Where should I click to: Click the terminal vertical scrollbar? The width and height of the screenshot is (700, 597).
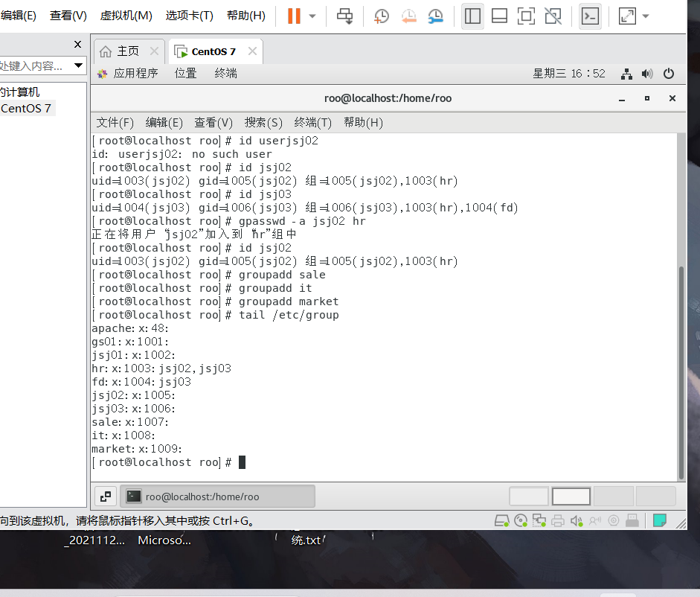pos(681,373)
